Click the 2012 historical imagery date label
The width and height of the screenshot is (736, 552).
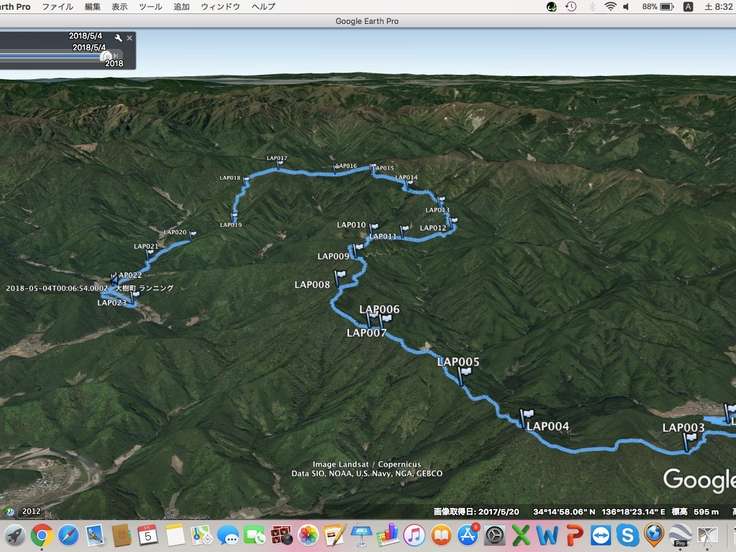point(31,510)
